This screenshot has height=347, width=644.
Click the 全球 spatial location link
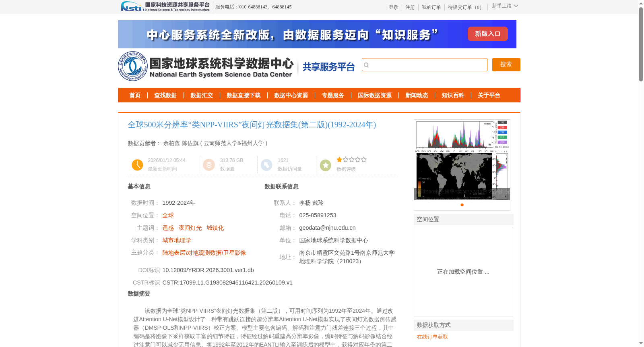pos(168,215)
